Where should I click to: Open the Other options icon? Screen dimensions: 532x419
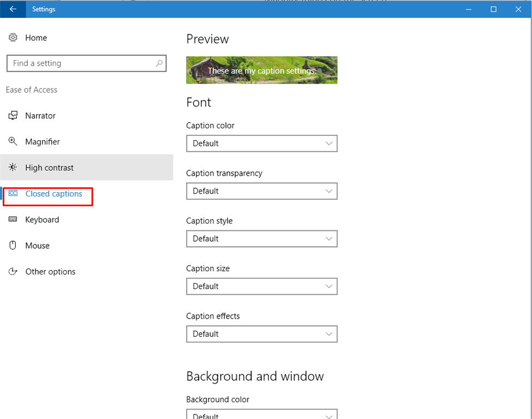coord(13,271)
